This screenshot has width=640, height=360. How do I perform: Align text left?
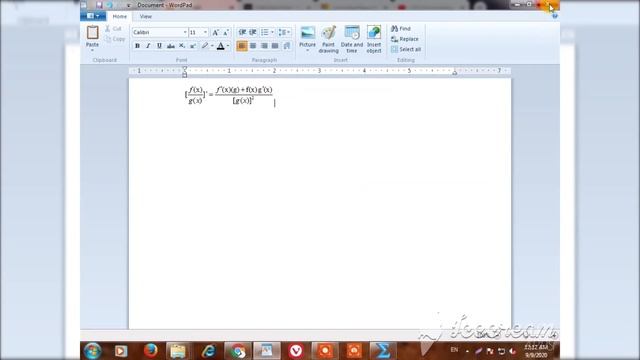click(242, 46)
